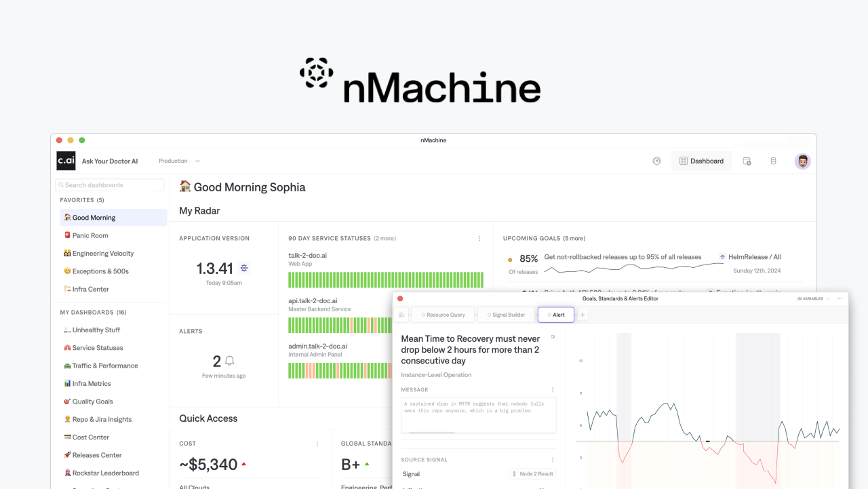Click the 1.3.41 version number
This screenshot has width=868, height=489.
[x=215, y=268]
